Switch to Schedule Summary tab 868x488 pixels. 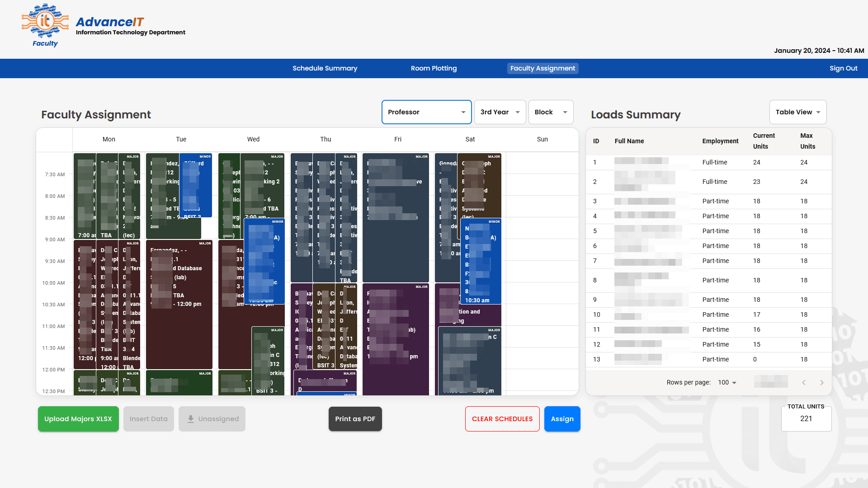tap(325, 68)
